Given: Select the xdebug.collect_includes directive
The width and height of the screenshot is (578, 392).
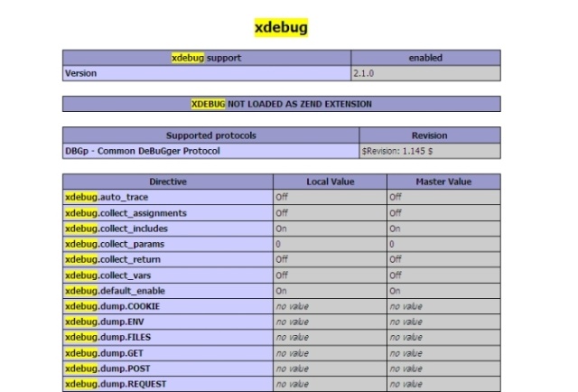Looking at the screenshot, I should click(168, 229).
